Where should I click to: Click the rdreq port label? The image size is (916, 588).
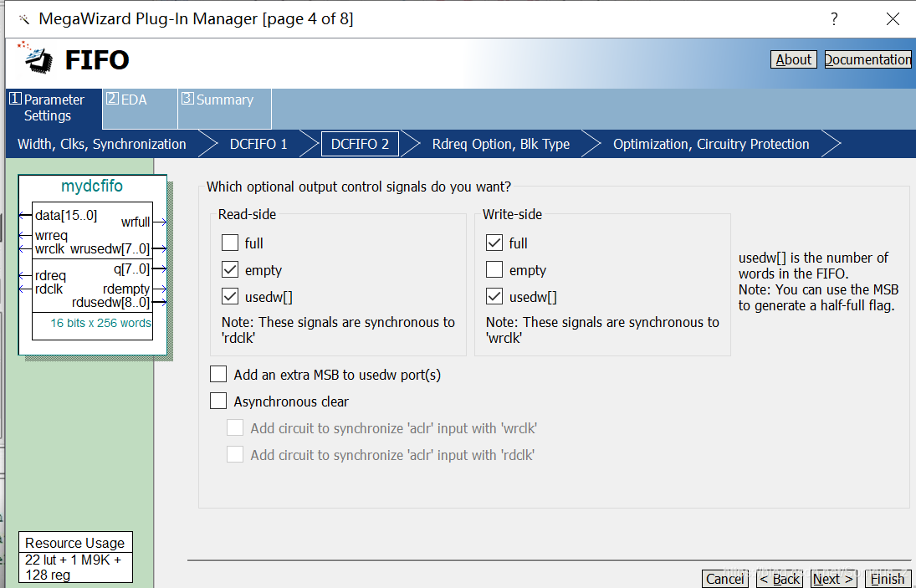(x=50, y=276)
